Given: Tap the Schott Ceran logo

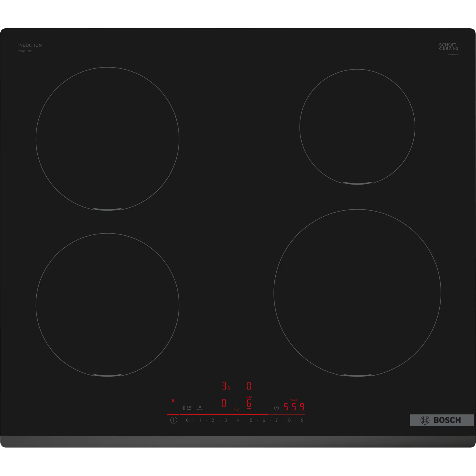Looking at the screenshot, I should (448, 47).
